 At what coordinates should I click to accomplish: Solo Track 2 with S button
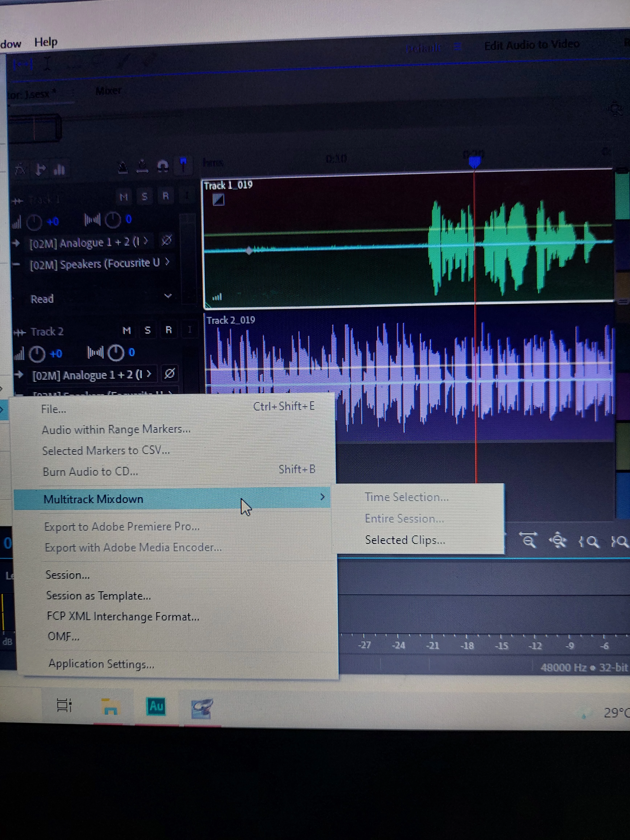pos(147,330)
